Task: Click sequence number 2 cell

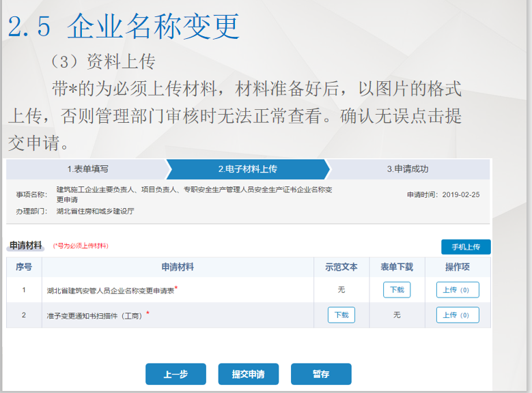Action: (24, 315)
